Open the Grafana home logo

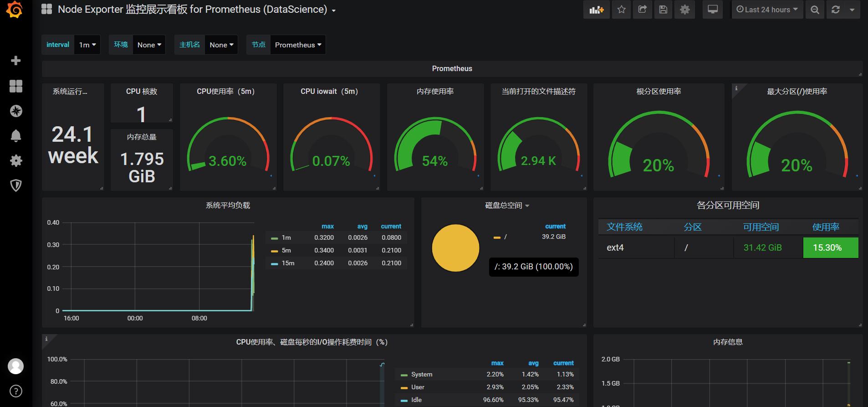pyautogui.click(x=15, y=10)
